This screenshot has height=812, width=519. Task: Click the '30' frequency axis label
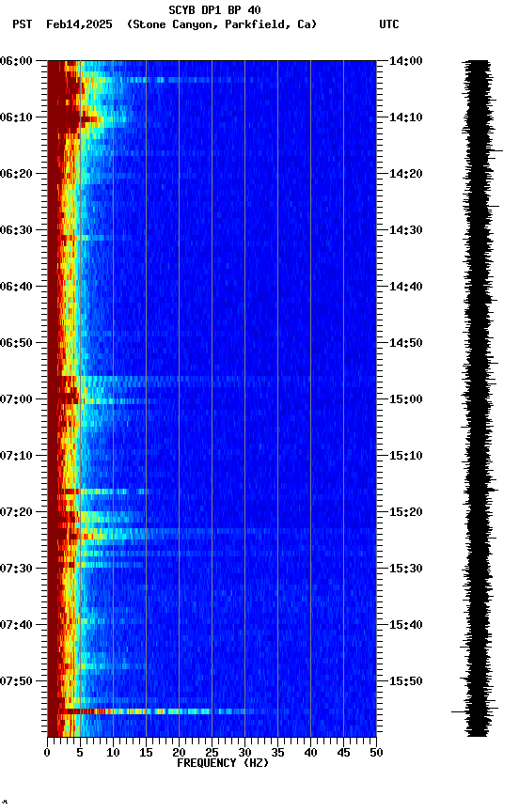[x=244, y=753]
